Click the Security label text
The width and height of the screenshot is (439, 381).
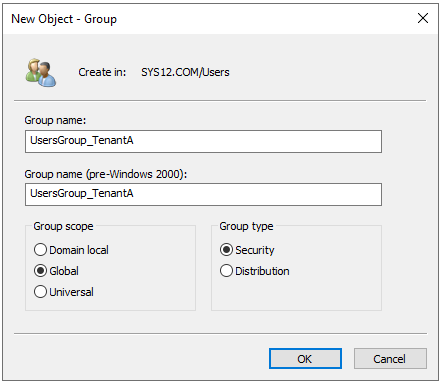[255, 250]
